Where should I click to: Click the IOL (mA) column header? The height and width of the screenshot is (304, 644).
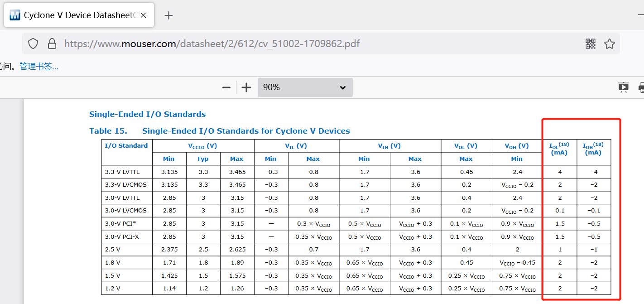(x=559, y=149)
